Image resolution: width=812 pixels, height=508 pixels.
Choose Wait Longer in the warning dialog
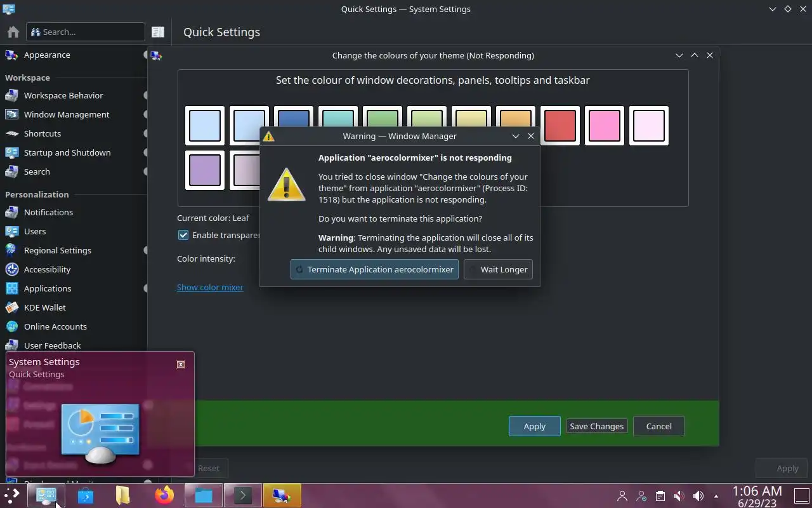click(498, 269)
